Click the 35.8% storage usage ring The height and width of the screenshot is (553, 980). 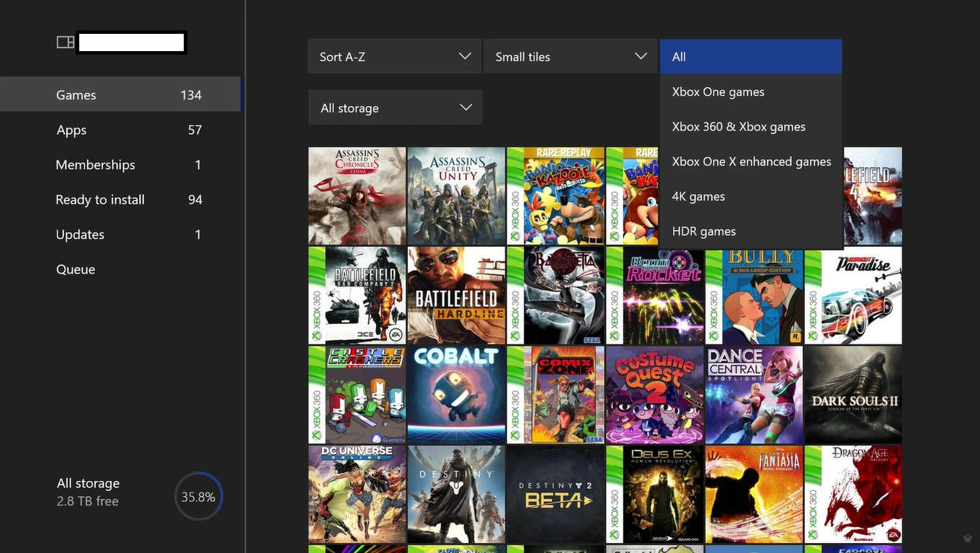pyautogui.click(x=198, y=497)
